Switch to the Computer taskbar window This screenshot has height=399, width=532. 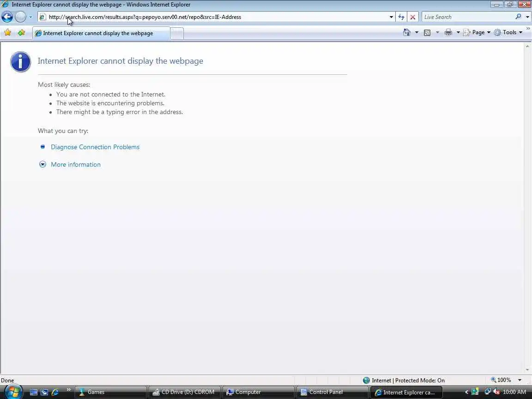click(x=259, y=392)
